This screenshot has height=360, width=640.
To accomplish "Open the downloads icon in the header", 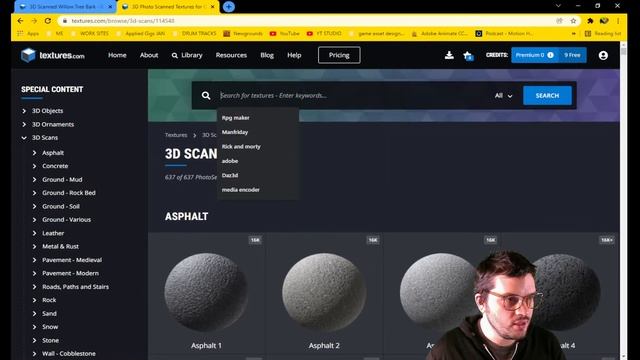I will (449, 55).
